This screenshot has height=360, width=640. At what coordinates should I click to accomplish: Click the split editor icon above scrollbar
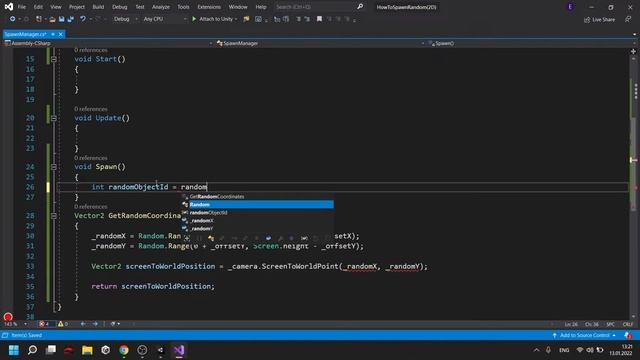click(x=633, y=51)
